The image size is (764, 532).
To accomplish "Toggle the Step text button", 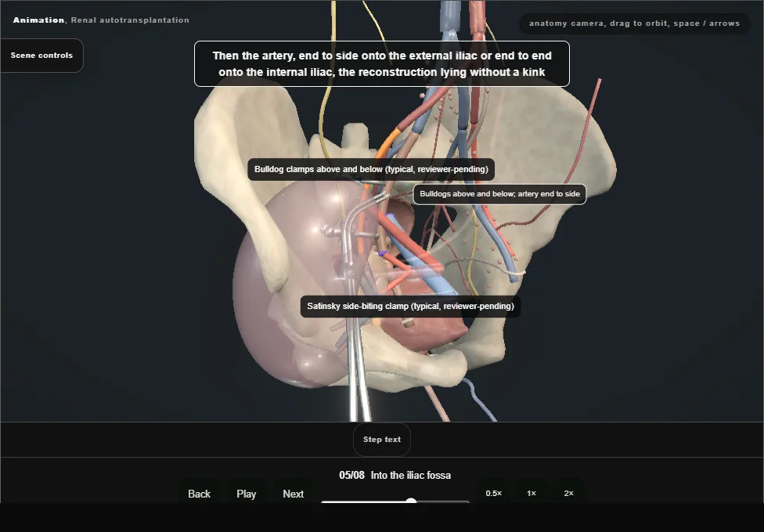I will (x=382, y=440).
